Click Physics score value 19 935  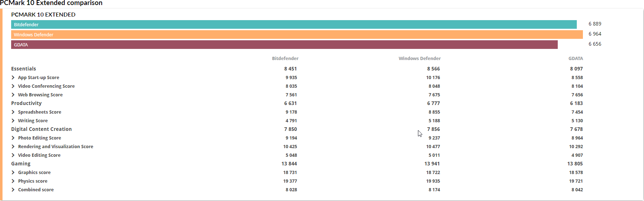click(433, 181)
